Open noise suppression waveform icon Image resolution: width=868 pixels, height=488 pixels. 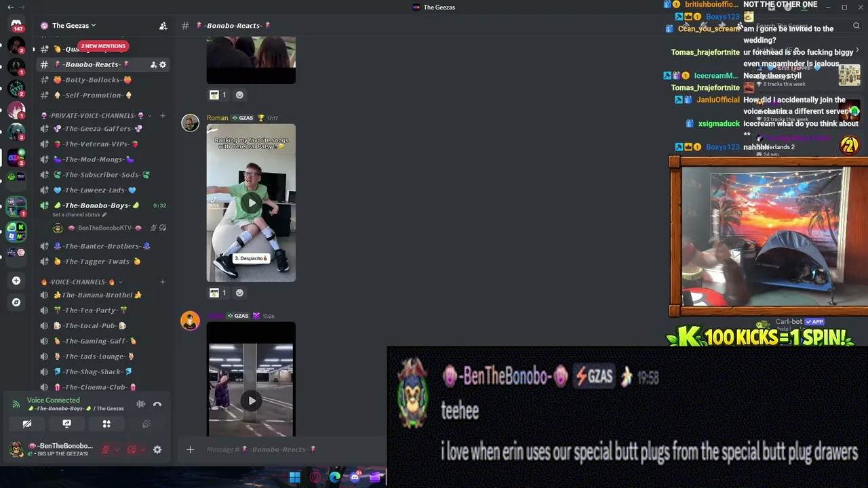(141, 404)
